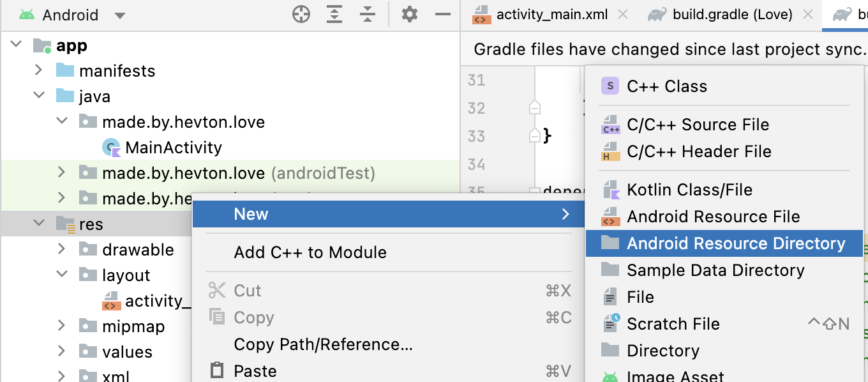868x382 pixels.
Task: Click the Gradle elephant icon on build.gradle tab
Action: coord(657,14)
